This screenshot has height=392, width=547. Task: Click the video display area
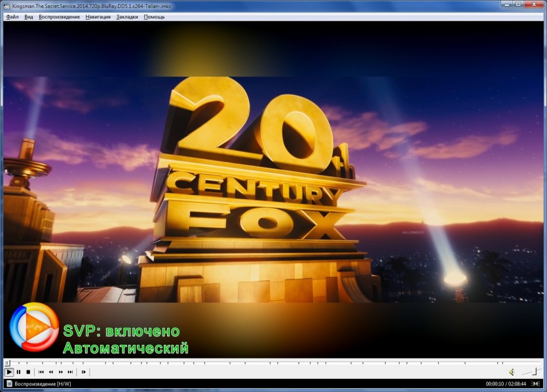pos(273,189)
